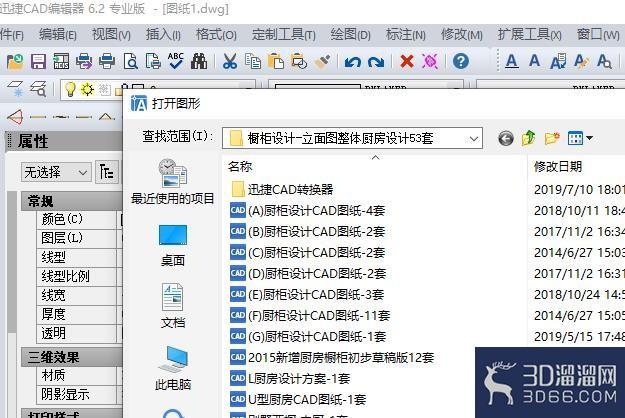Collapse the 常规 properties section
The height and width of the screenshot is (418, 625).
coord(72,201)
